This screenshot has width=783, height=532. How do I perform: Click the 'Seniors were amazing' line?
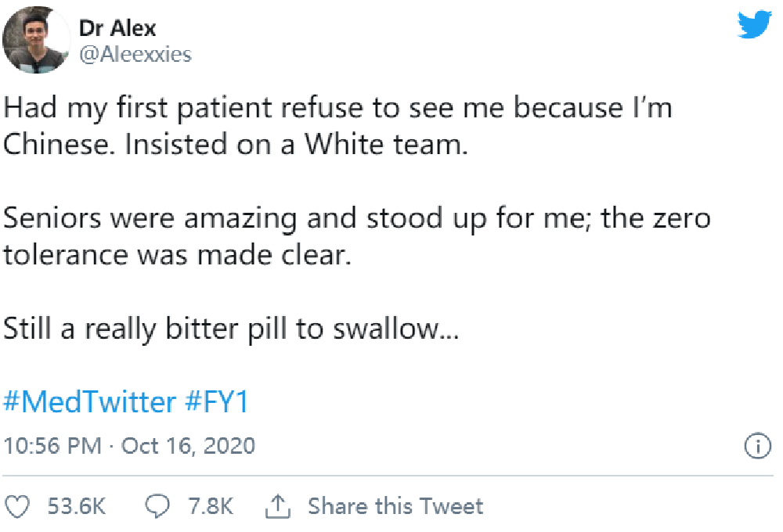357,218
